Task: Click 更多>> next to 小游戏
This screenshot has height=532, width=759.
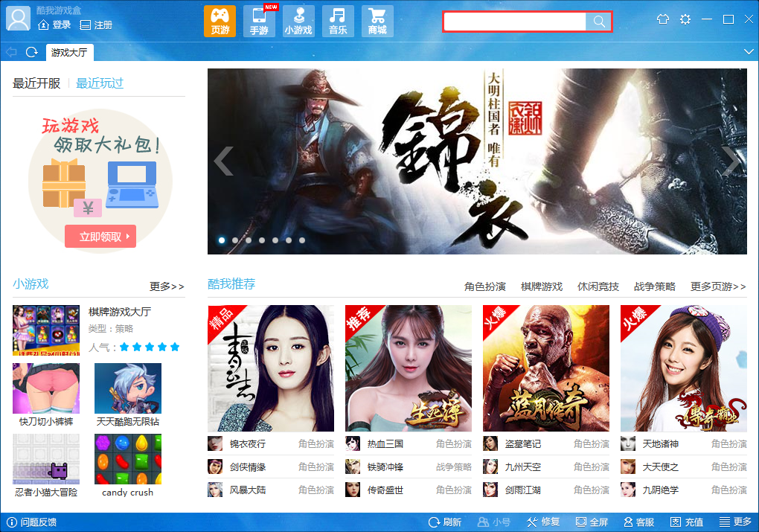Action: (x=167, y=286)
